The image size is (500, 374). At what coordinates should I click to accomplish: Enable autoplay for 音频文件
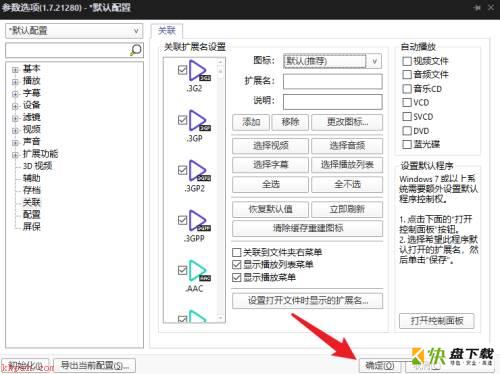coord(407,75)
